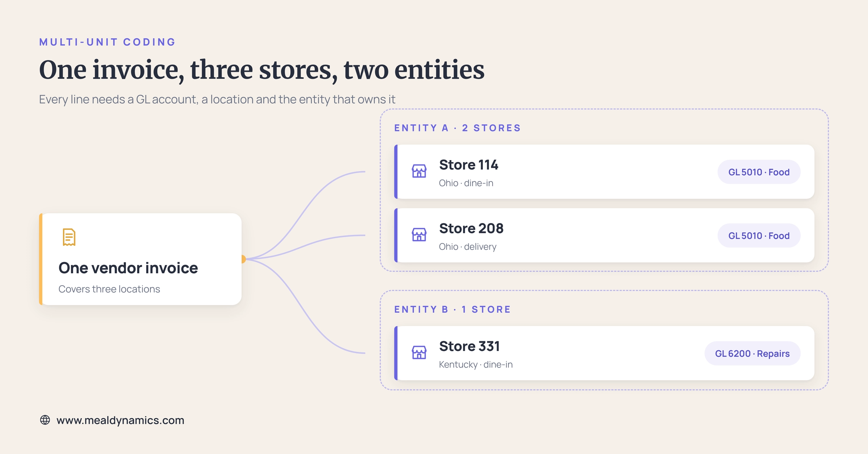Click the Store 208 heading
Image resolution: width=868 pixels, height=454 pixels.
471,228
